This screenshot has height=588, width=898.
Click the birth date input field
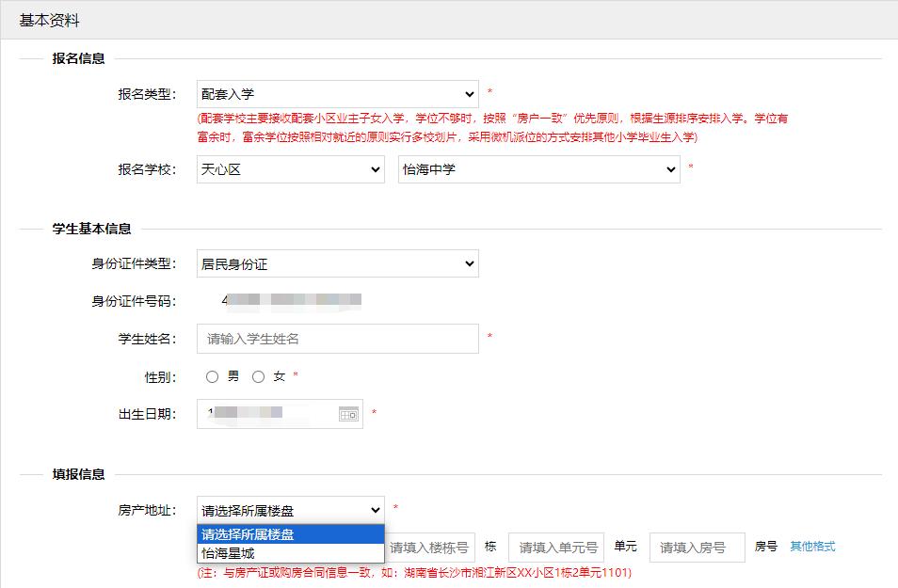pyautogui.click(x=268, y=414)
